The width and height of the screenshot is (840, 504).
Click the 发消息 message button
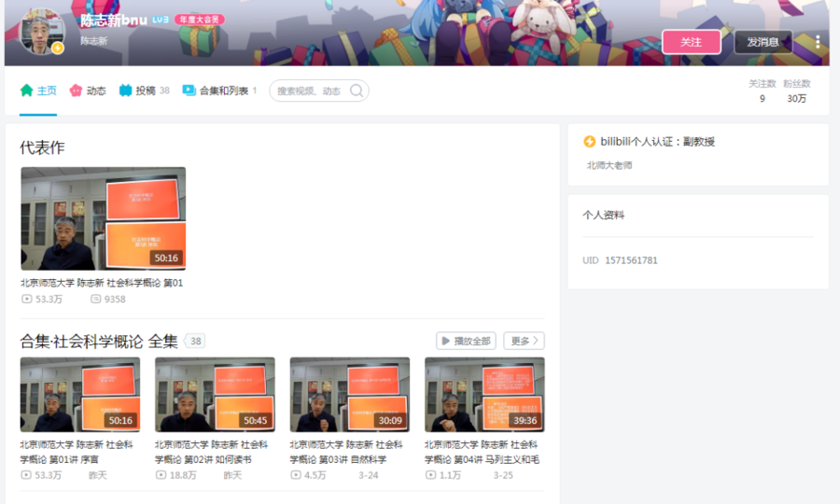pos(763,42)
